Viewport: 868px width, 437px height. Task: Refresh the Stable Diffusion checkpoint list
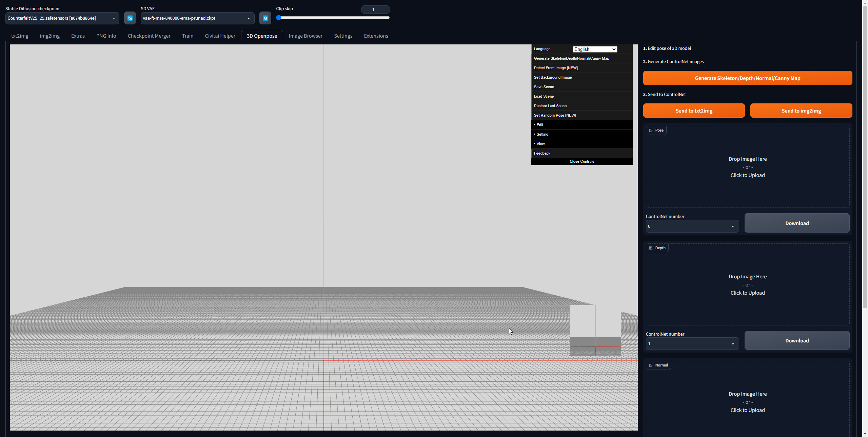[130, 18]
